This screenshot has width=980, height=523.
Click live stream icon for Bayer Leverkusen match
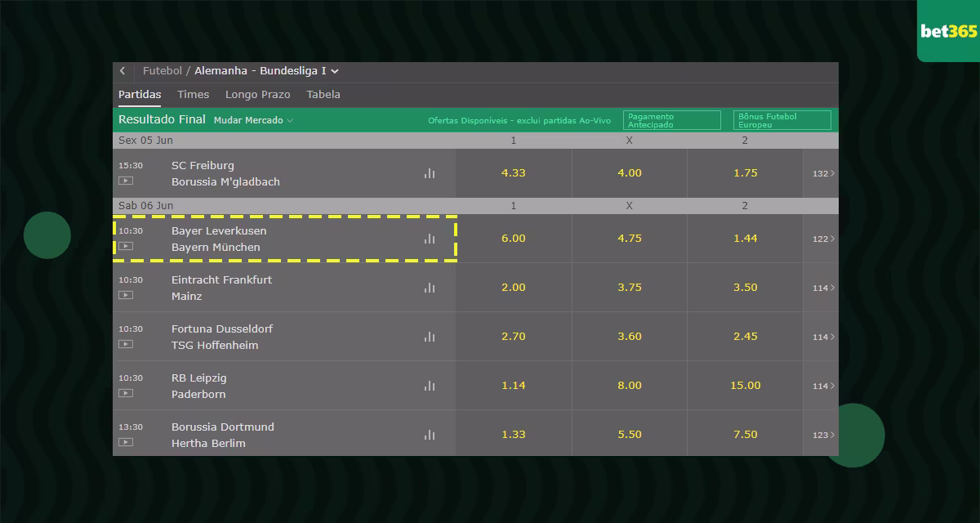tap(126, 246)
